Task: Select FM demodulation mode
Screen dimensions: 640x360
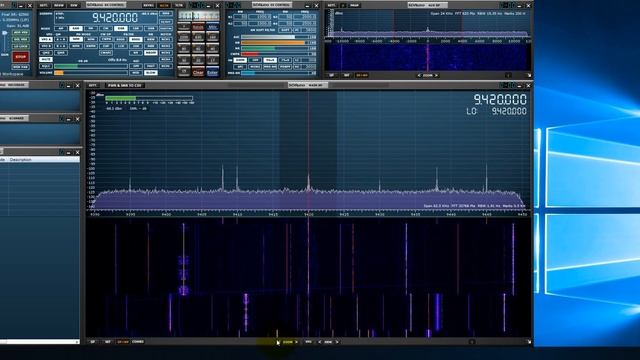Action: [91, 29]
